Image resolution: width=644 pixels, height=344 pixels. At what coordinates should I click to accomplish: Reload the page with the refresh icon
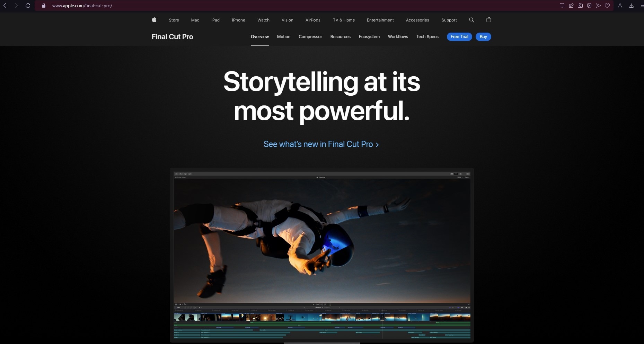28,6
